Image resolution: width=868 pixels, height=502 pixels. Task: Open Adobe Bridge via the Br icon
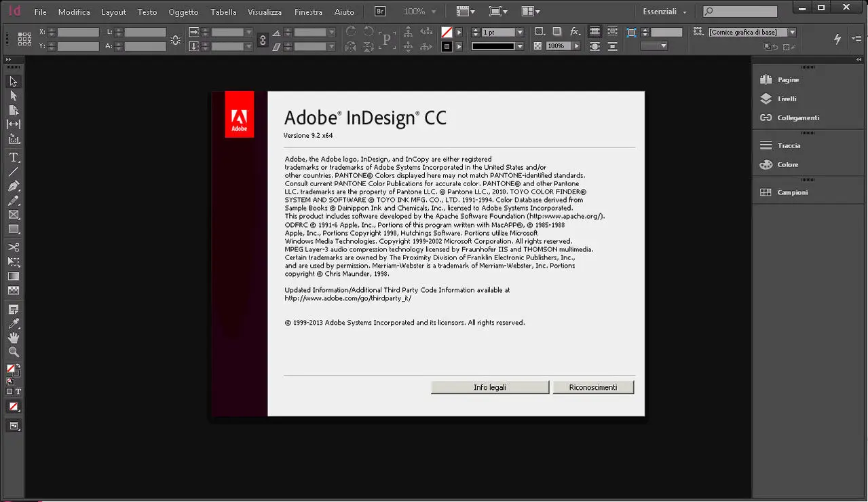(x=381, y=12)
